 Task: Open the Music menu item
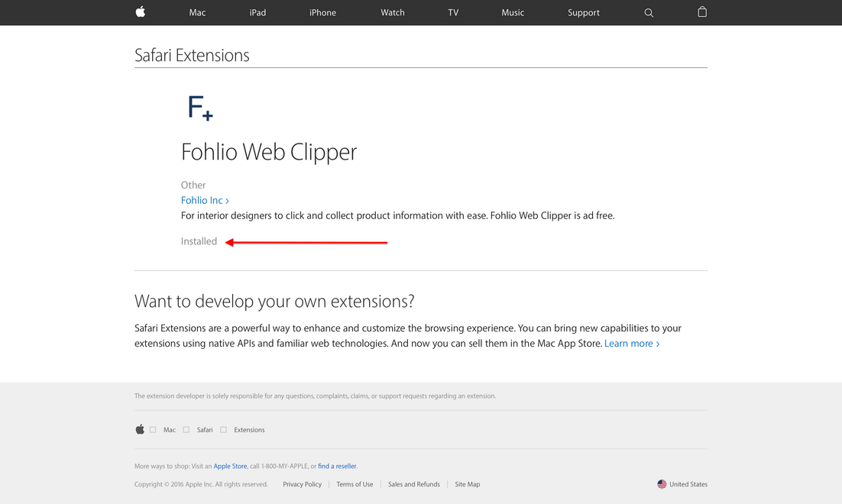coord(513,12)
